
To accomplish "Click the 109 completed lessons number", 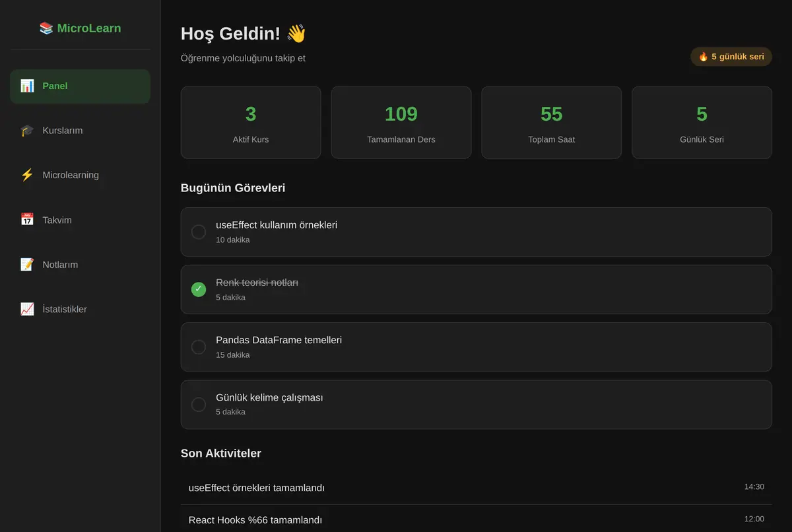I will click(401, 114).
